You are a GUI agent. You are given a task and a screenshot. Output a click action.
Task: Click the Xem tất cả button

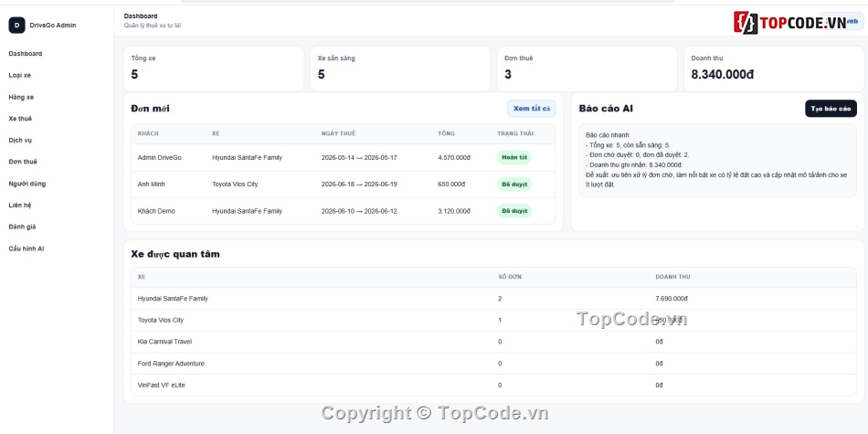(532, 109)
